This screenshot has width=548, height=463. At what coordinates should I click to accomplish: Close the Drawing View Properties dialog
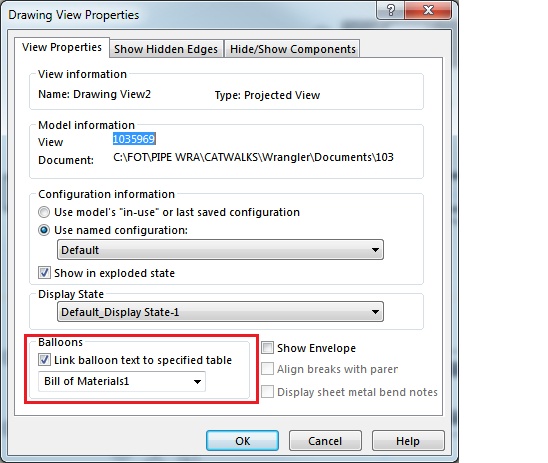coord(428,10)
